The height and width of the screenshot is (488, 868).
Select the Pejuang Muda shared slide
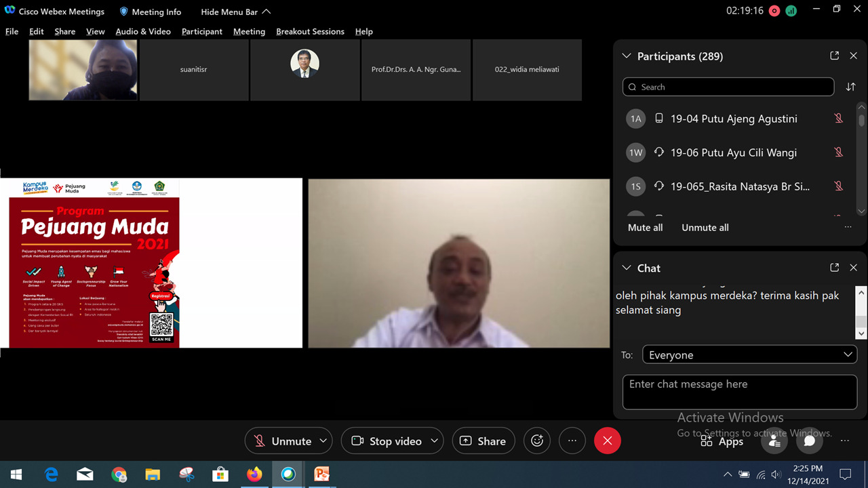click(x=151, y=263)
